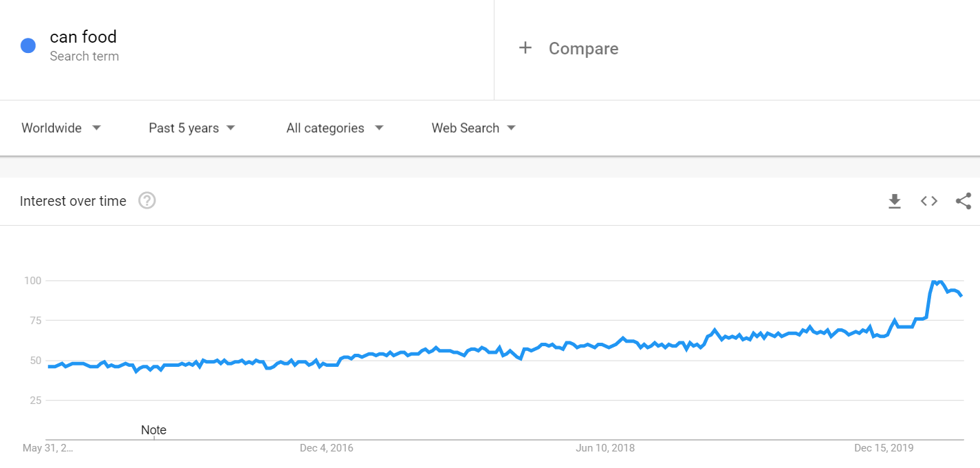Download the interest over time chart data
The height and width of the screenshot is (468, 980).
point(894,201)
